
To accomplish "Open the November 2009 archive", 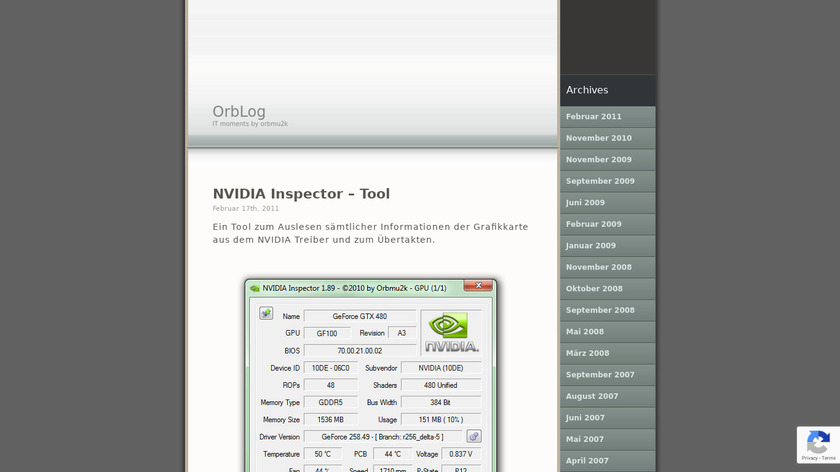I will tap(608, 160).
